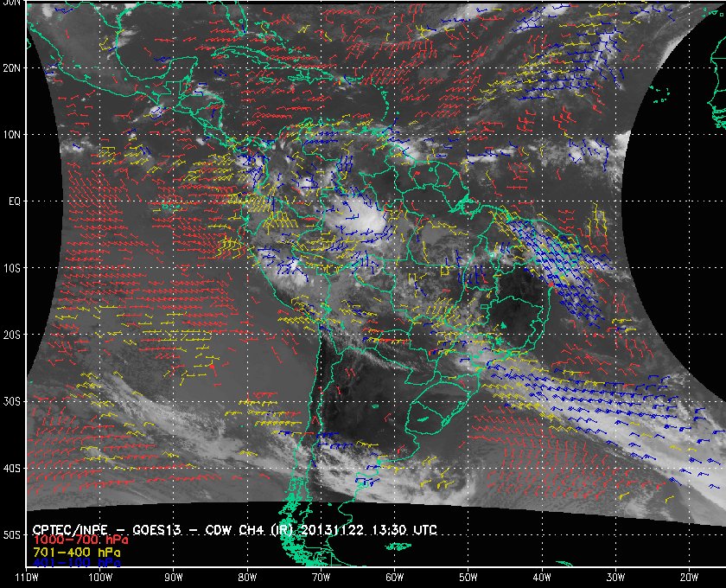Click the 20N latitude label
This screenshot has height=588, width=726.
click(x=11, y=67)
